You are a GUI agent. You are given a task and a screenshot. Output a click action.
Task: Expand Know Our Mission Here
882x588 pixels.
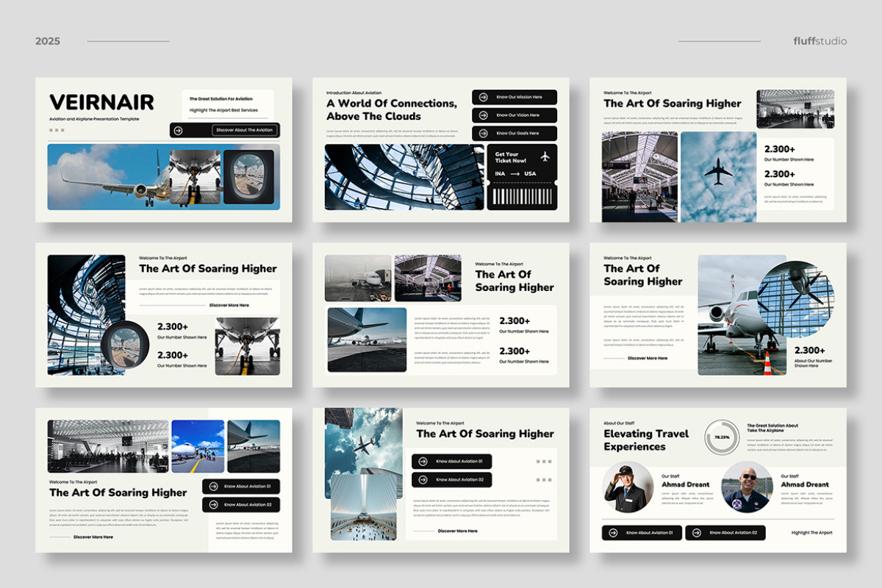pos(518,96)
